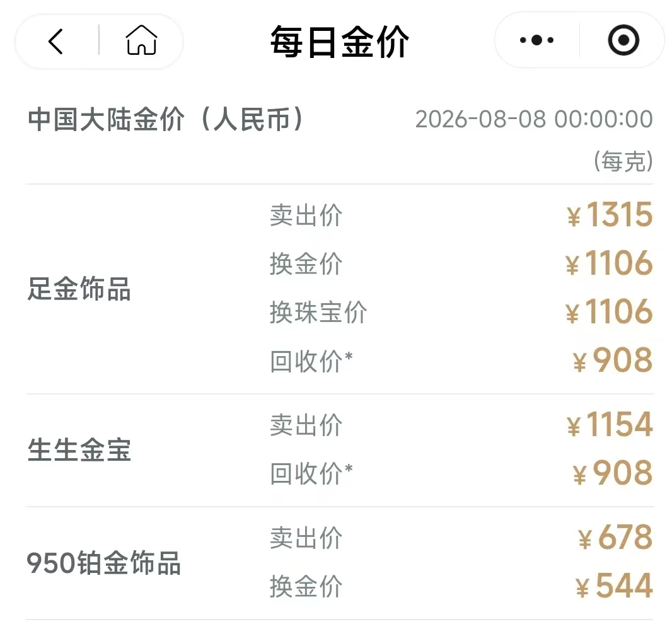The width and height of the screenshot is (672, 629).
Task: Click the 换珠宝价 label
Action: [318, 312]
